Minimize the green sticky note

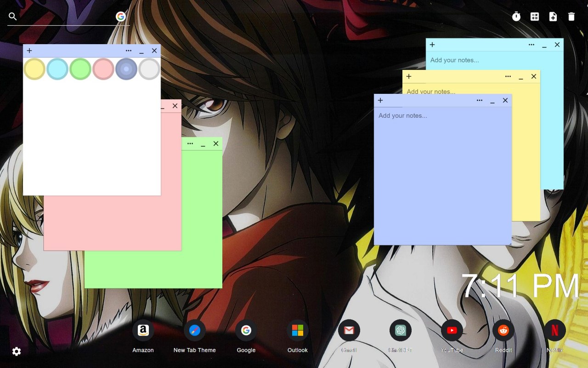pos(203,144)
